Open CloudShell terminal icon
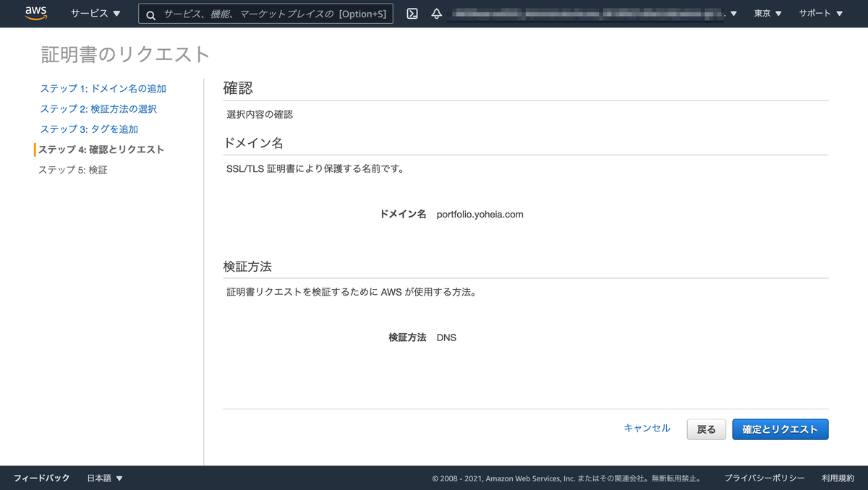This screenshot has width=868, height=490. point(412,14)
